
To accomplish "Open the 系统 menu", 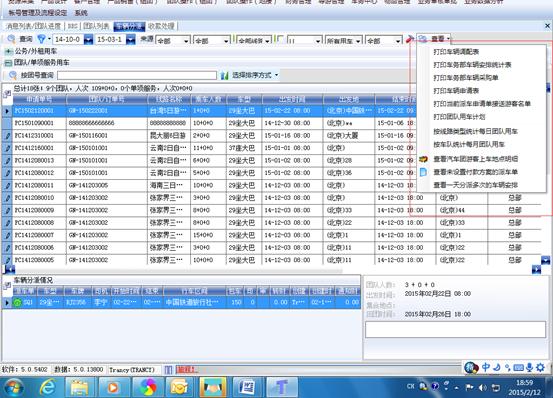I will click(x=81, y=13).
